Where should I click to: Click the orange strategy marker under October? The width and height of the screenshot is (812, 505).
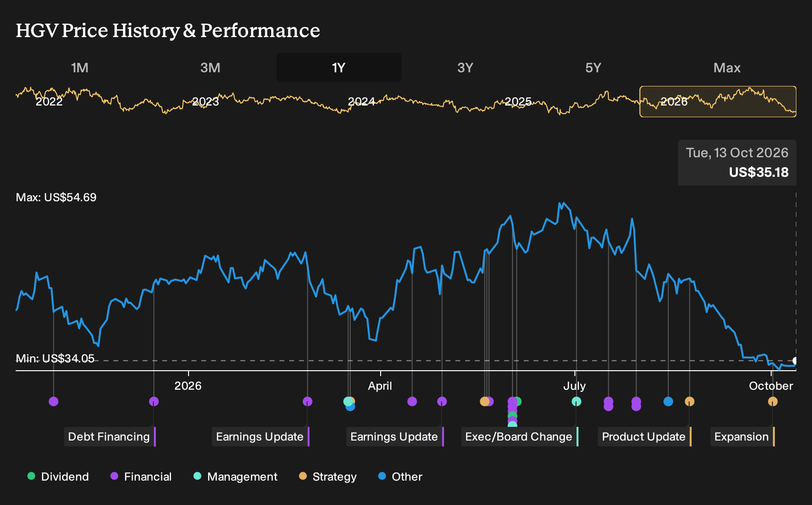(772, 401)
